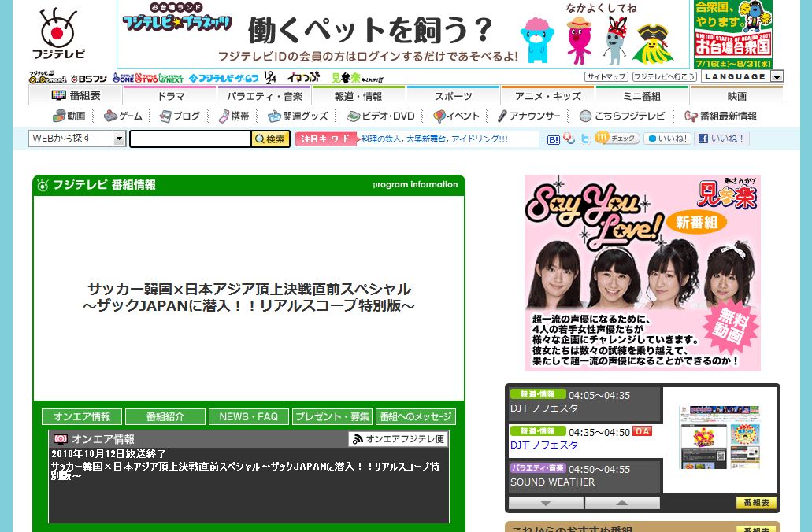The height and width of the screenshot is (532, 812).
Task: Open the 携帯 mobile phone link
Action: 234,116
